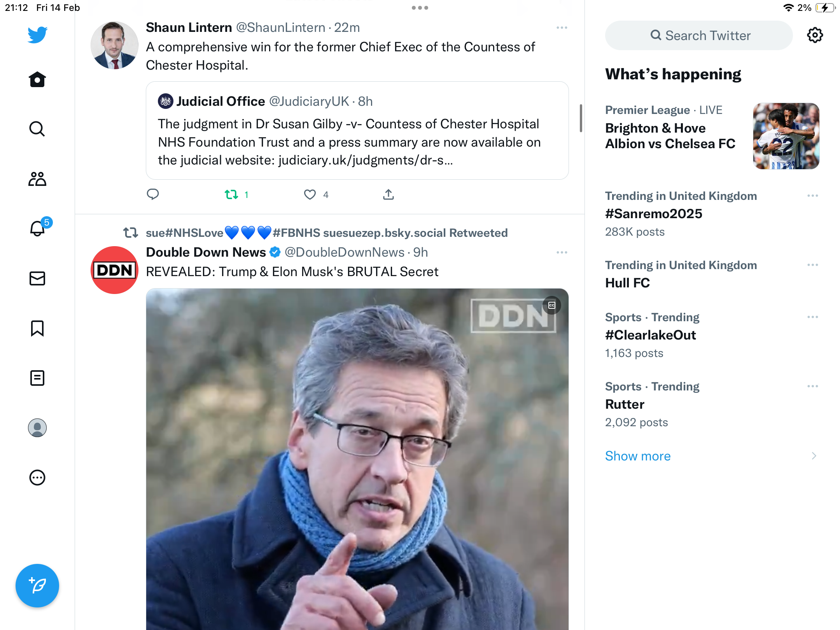
Task: Open more options for Shaun Lintern tweet
Action: click(x=562, y=28)
